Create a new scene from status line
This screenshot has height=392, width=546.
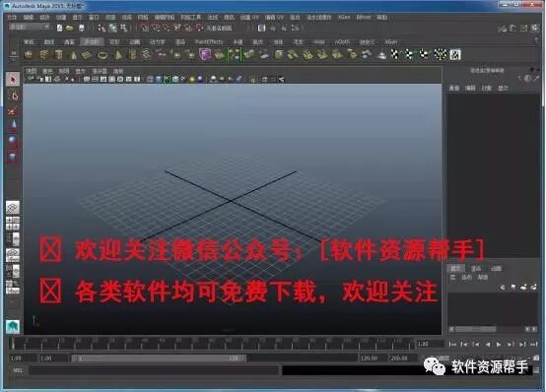click(59, 28)
